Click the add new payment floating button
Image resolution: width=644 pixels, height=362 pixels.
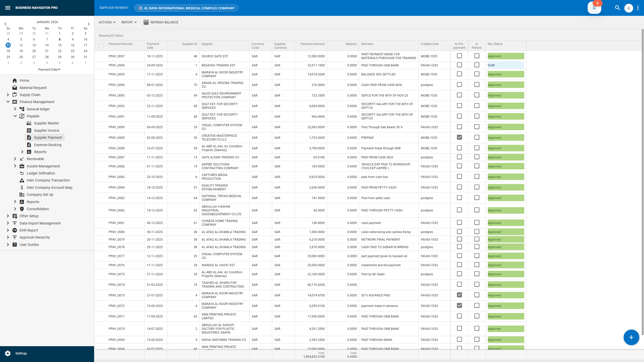click(631, 337)
